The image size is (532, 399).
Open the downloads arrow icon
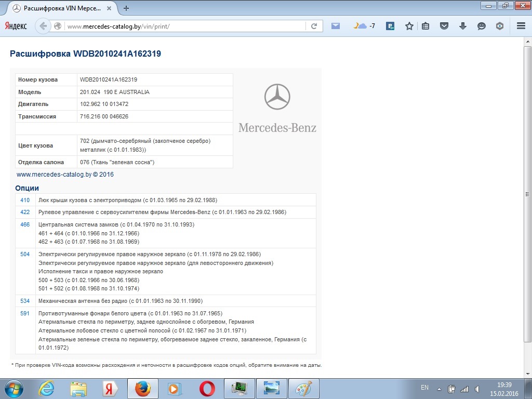pyautogui.click(x=463, y=26)
